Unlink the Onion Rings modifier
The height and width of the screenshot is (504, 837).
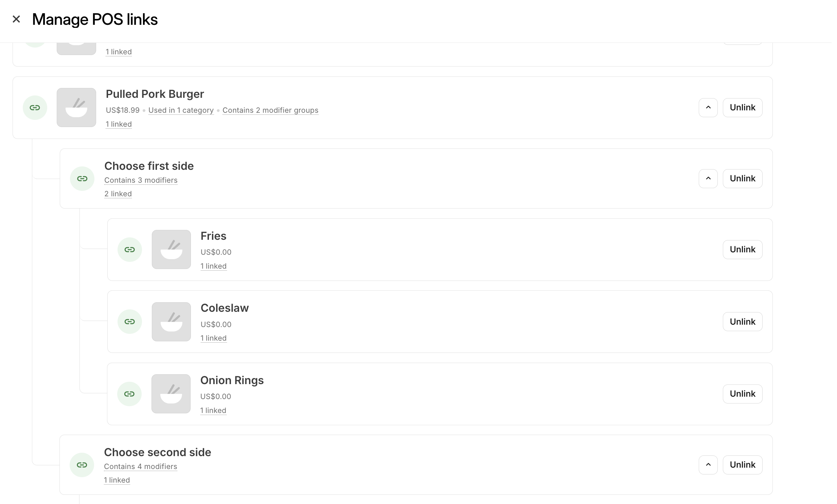coord(743,394)
